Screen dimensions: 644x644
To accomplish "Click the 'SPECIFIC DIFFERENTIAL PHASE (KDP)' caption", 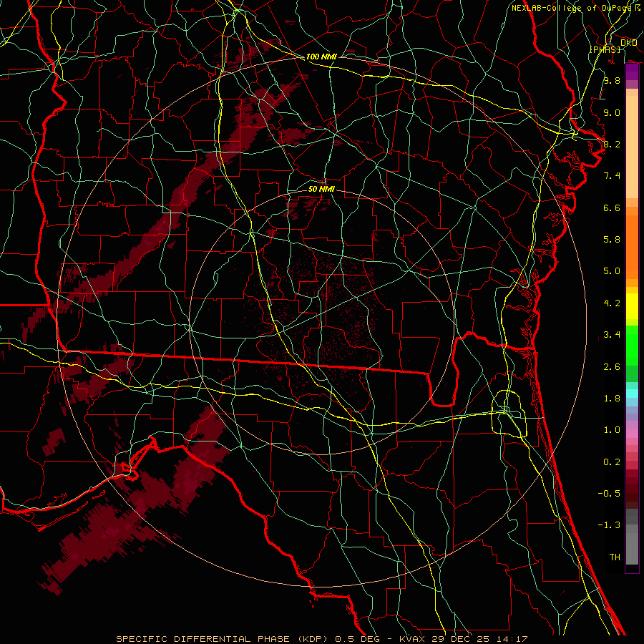I will coord(223,639).
